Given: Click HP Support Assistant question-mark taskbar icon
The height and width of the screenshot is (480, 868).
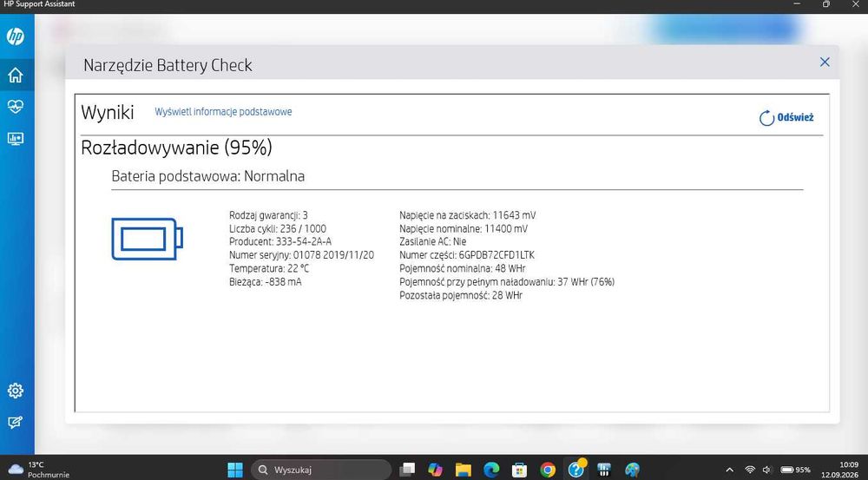Looking at the screenshot, I should click(x=575, y=470).
